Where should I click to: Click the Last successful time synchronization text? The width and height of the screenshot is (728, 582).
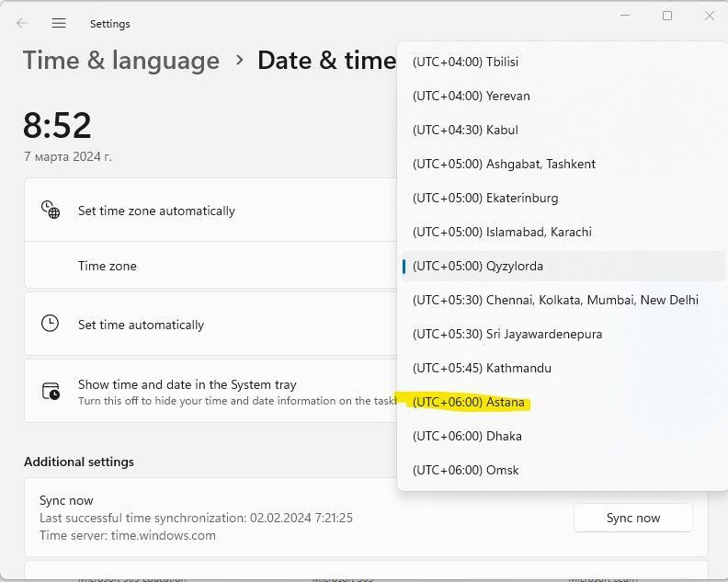pos(196,518)
